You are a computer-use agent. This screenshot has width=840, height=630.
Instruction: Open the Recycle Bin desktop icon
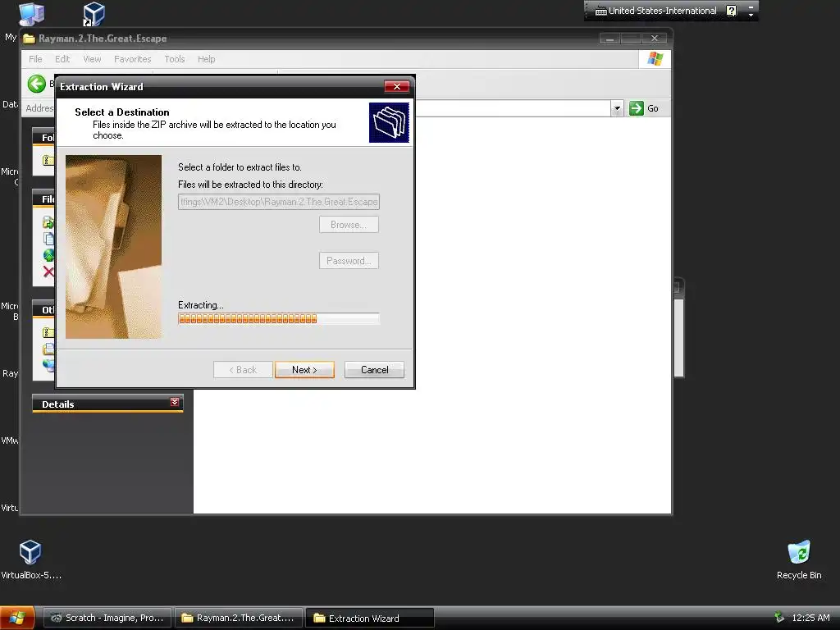click(x=798, y=559)
